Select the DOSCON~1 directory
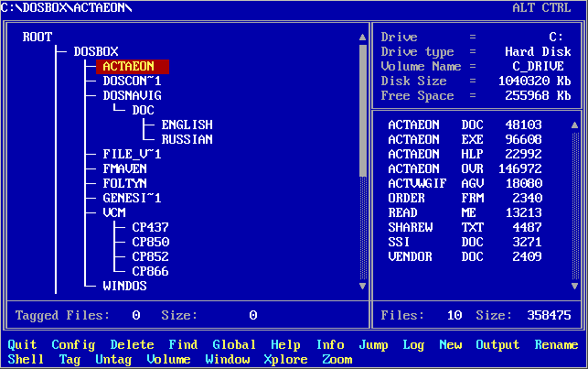 click(132, 81)
